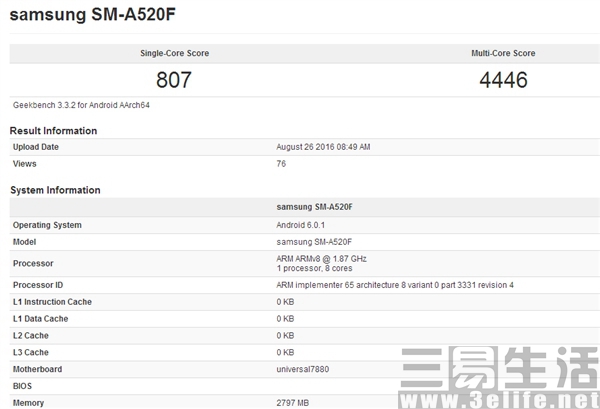Select the Upload Date label
This screenshot has height=409, width=600.
(36, 147)
